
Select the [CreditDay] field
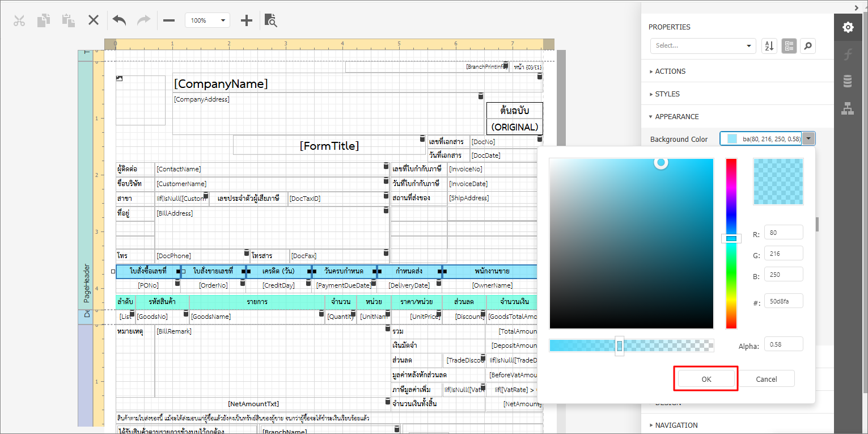(x=279, y=285)
